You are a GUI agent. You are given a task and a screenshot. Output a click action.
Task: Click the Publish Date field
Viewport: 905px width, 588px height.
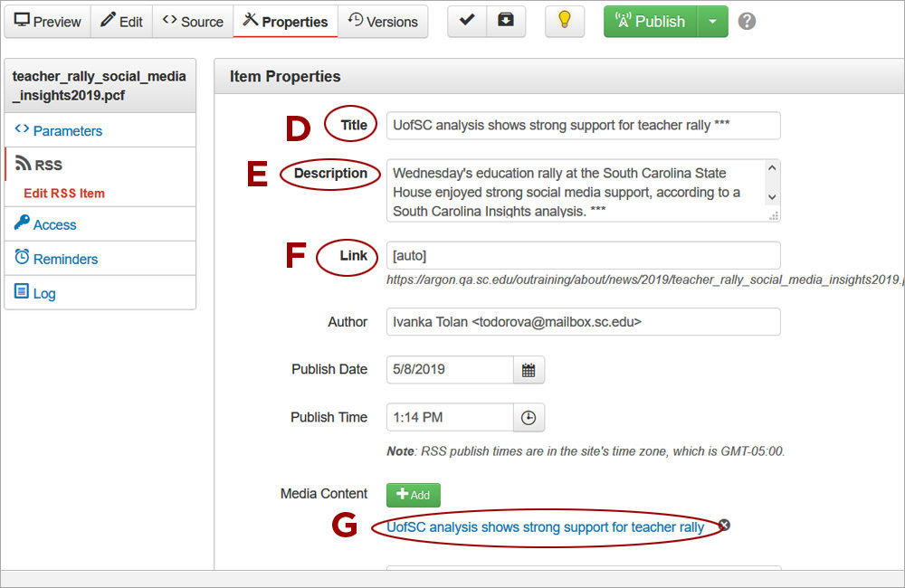coord(450,369)
